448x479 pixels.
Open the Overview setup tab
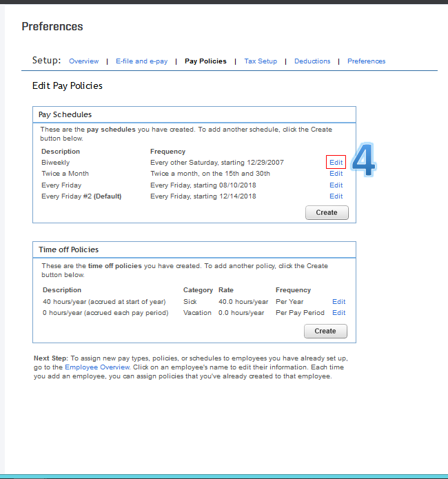pyautogui.click(x=83, y=61)
